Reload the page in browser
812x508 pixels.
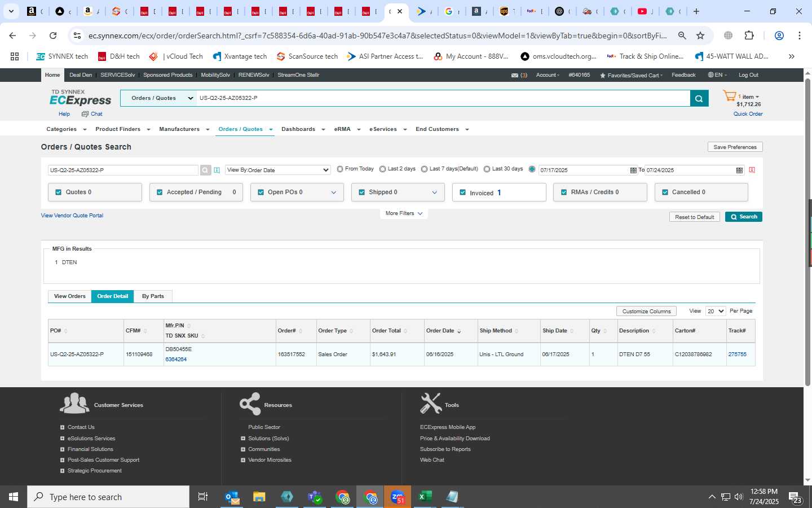point(53,36)
